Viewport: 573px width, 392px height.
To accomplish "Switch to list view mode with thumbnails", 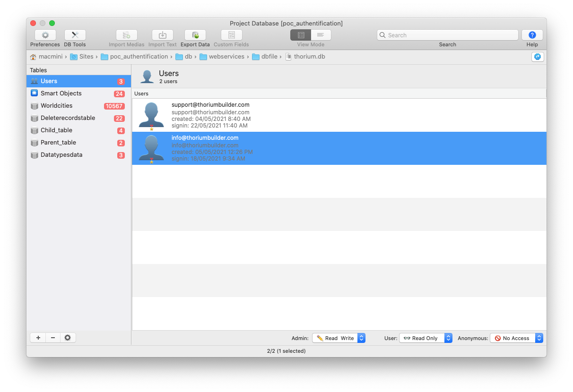I will click(x=301, y=35).
